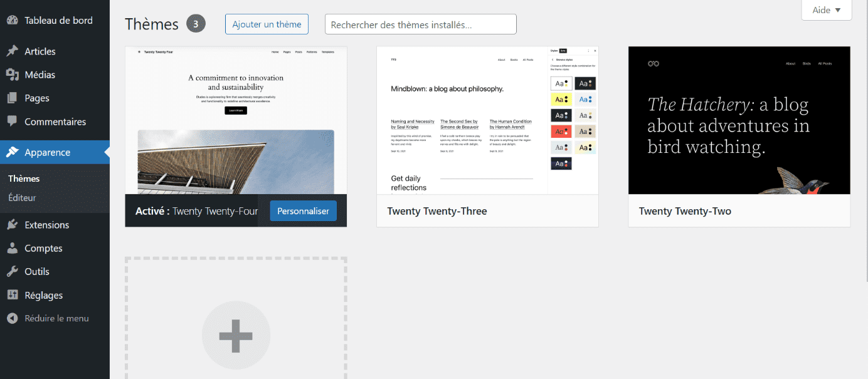Select the Thèmes submenu item
Image resolution: width=868 pixels, height=379 pixels.
point(24,179)
